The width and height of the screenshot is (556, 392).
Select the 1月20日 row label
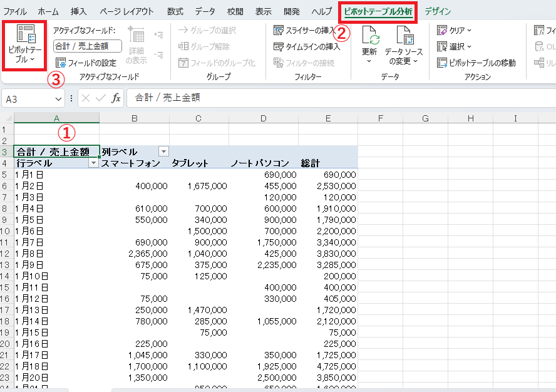[57, 378]
